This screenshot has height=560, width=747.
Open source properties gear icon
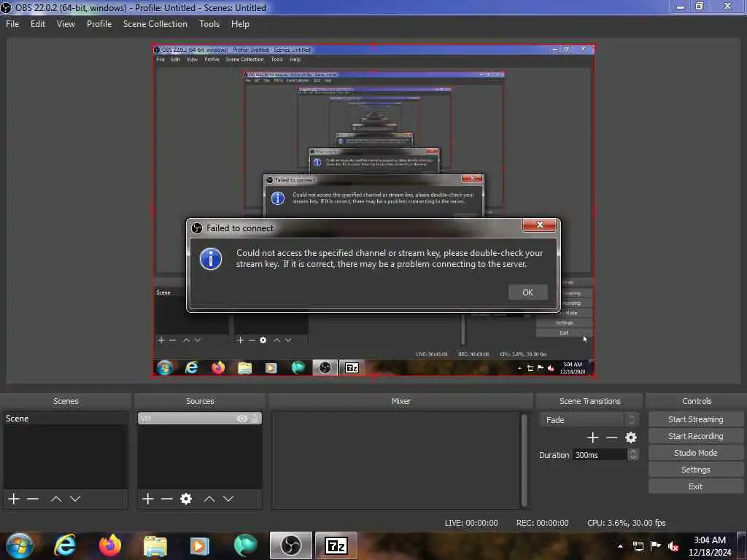[x=186, y=499]
